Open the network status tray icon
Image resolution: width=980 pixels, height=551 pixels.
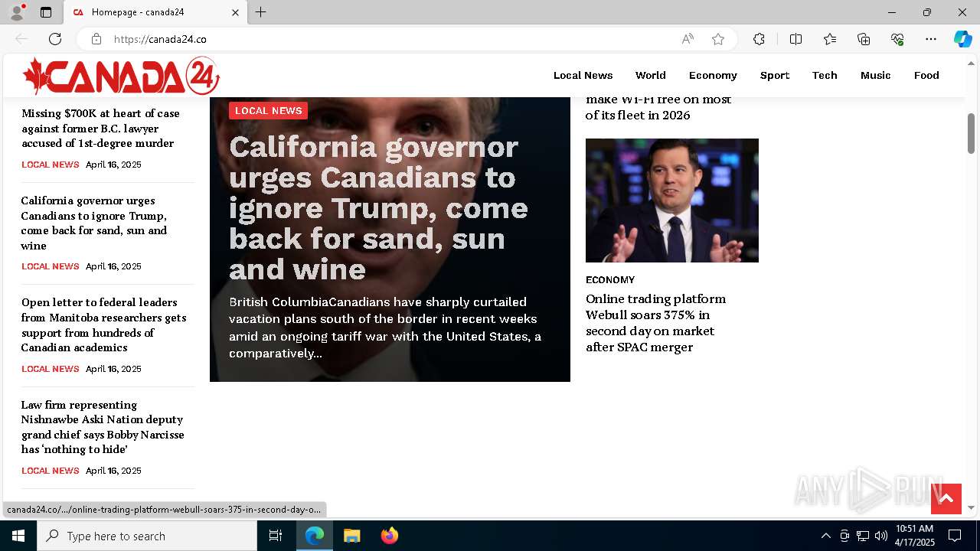coord(863,536)
